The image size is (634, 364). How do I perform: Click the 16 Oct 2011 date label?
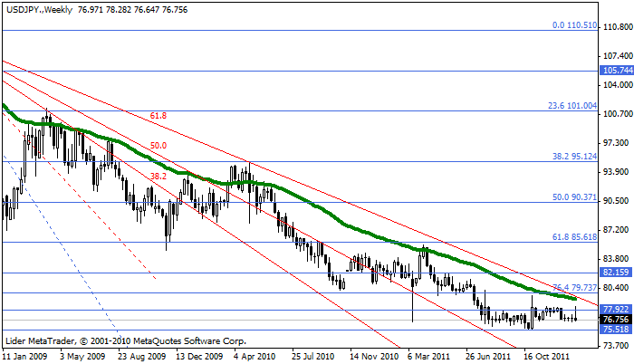[547, 357]
